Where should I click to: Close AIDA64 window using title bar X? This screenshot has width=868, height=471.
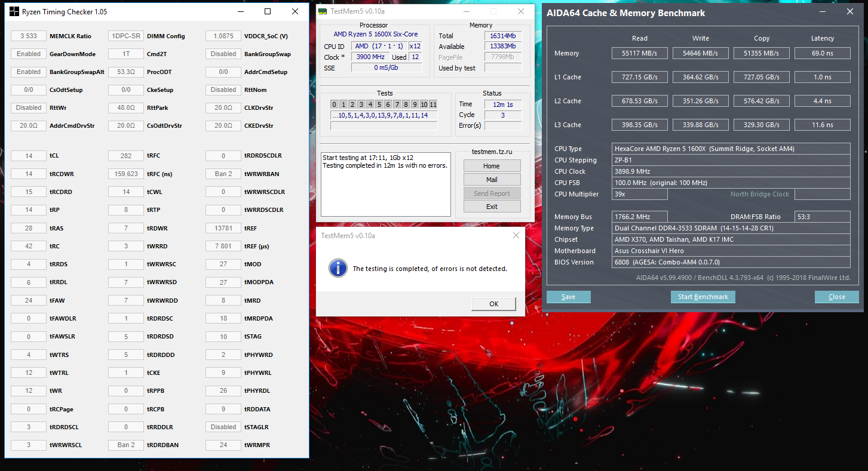[850, 11]
